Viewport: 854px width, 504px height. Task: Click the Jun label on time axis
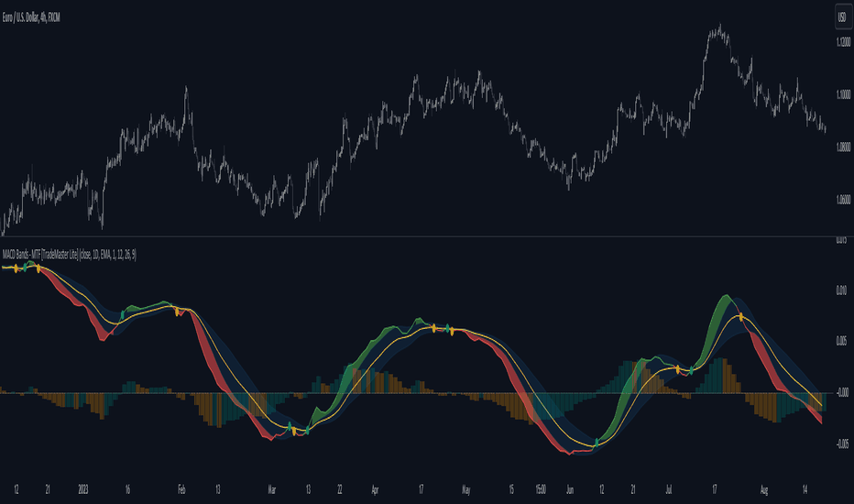pyautogui.click(x=570, y=490)
